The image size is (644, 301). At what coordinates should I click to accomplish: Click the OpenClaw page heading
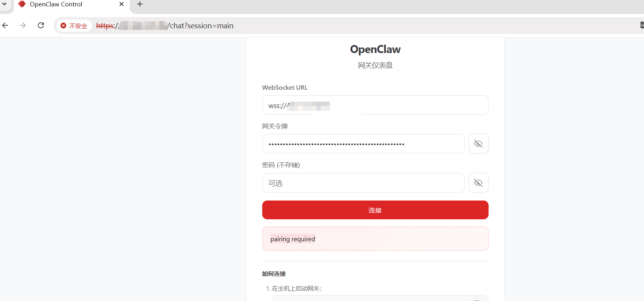[375, 49]
